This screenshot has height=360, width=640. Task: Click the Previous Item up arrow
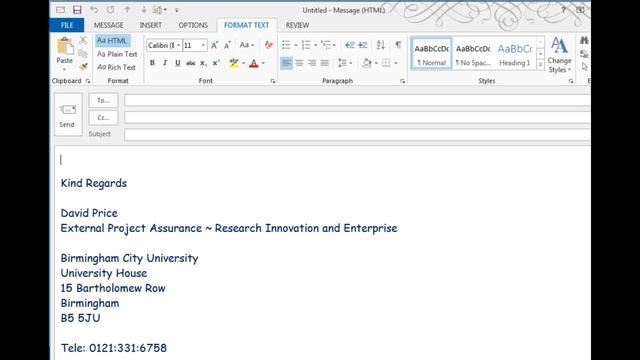127,9
